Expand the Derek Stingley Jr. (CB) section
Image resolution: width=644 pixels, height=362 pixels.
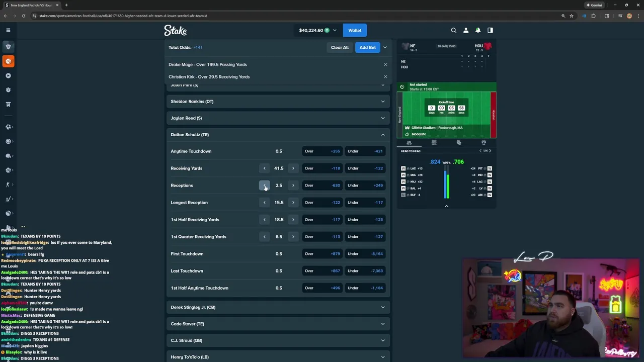point(278,307)
